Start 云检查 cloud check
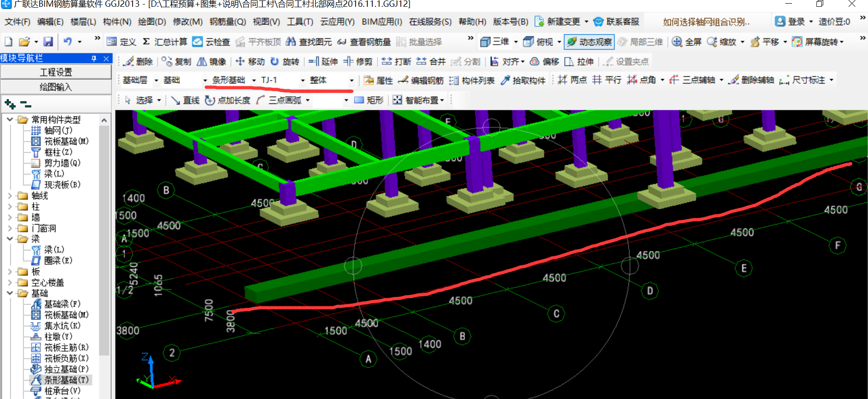 pyautogui.click(x=211, y=42)
